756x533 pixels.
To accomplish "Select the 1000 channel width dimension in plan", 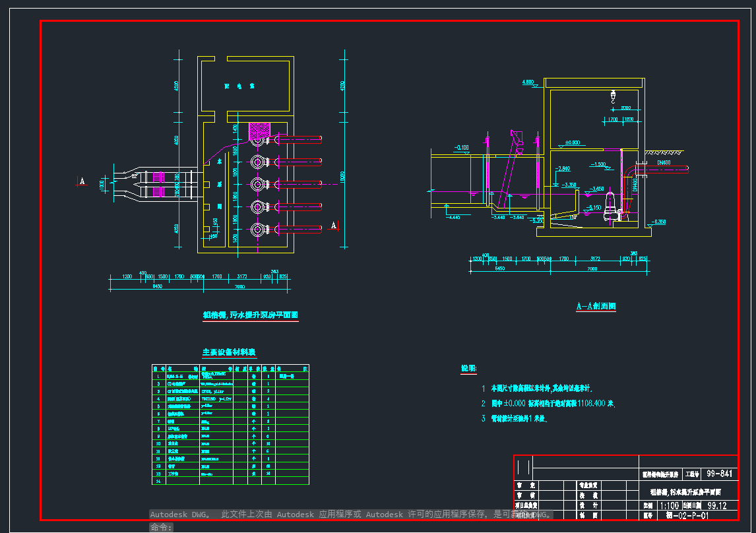I will (x=102, y=185).
